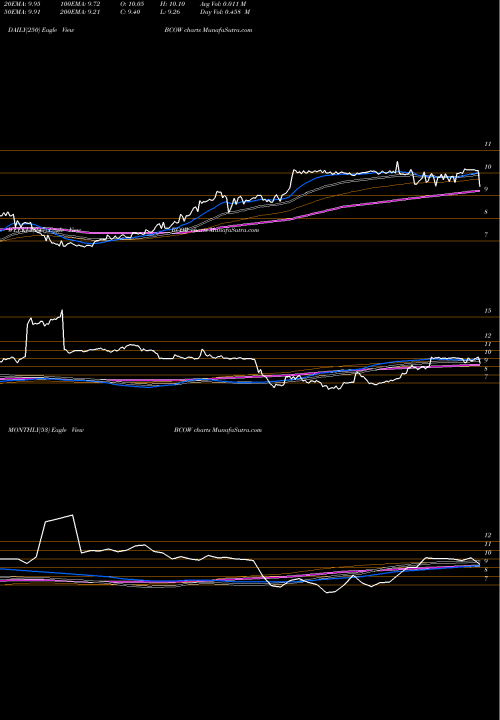Image resolution: width=500 pixels, height=720 pixels.
Task: Select the high price H: 10.10
Action: pos(173,4)
